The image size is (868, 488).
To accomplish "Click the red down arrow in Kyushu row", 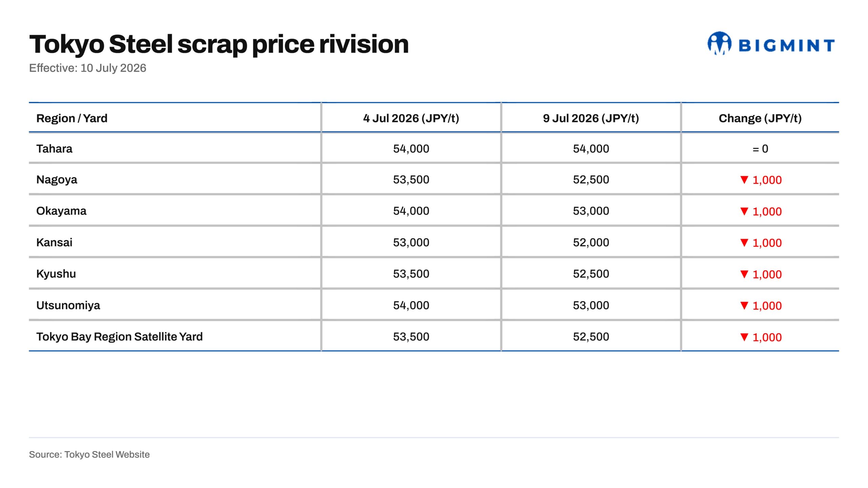I will click(x=744, y=274).
